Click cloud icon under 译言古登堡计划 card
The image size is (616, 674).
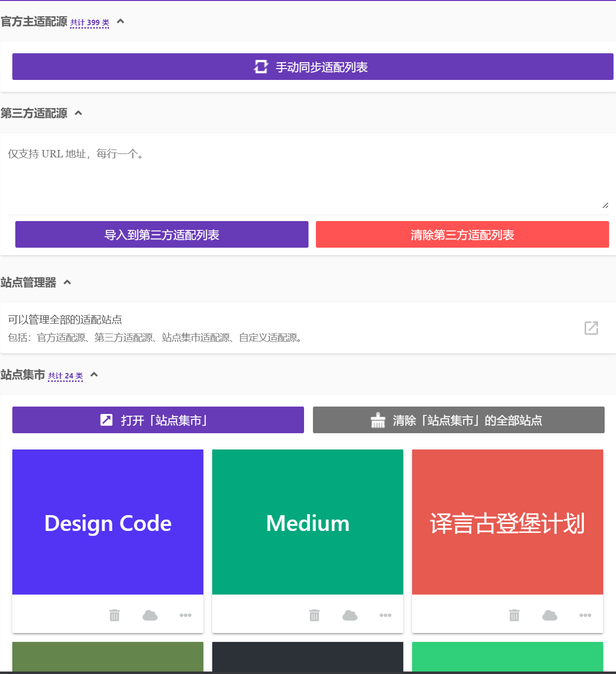tap(550, 615)
